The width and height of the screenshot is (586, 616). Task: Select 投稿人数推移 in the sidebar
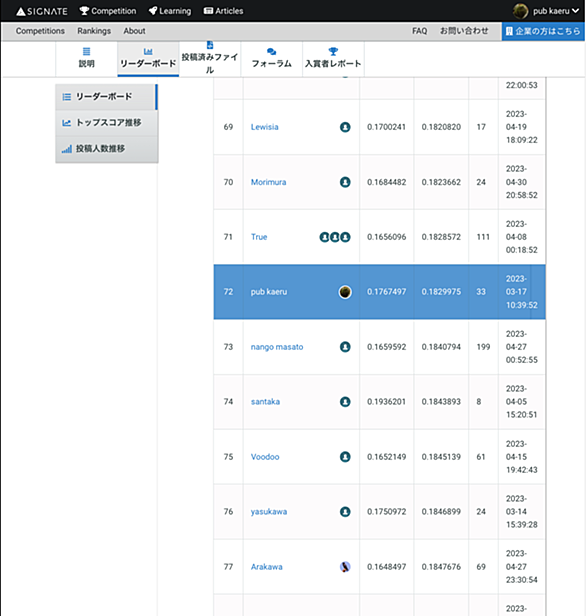(x=106, y=148)
